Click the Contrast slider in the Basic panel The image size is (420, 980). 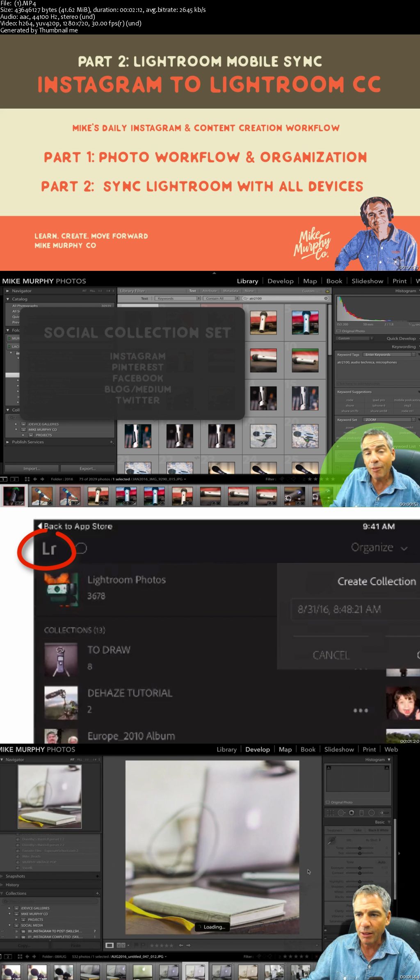pyautogui.click(x=360, y=873)
